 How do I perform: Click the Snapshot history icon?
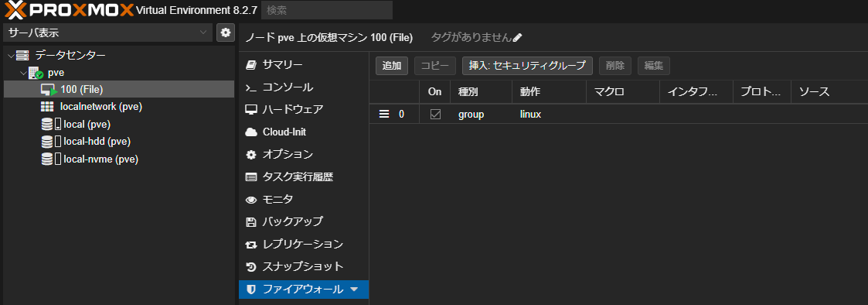click(250, 267)
